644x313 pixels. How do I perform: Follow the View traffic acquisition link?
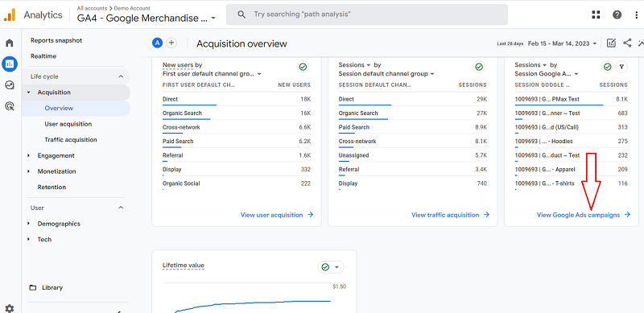tap(450, 215)
